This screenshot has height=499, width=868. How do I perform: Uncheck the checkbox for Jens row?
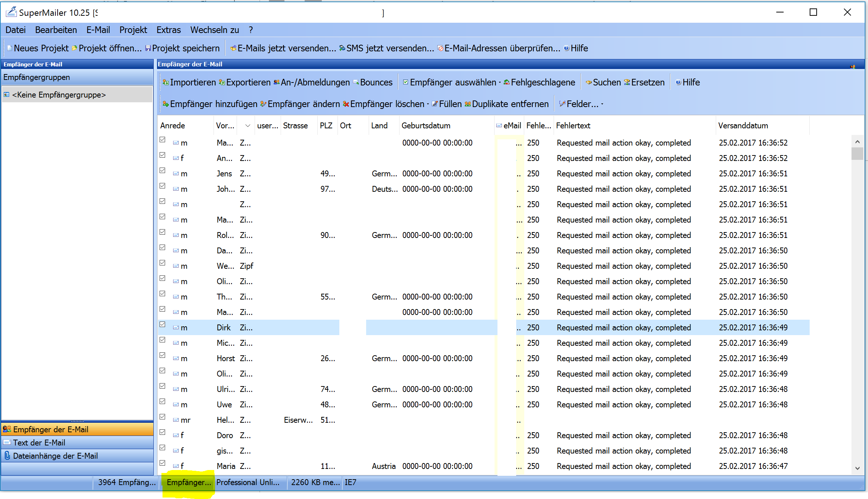tap(163, 170)
